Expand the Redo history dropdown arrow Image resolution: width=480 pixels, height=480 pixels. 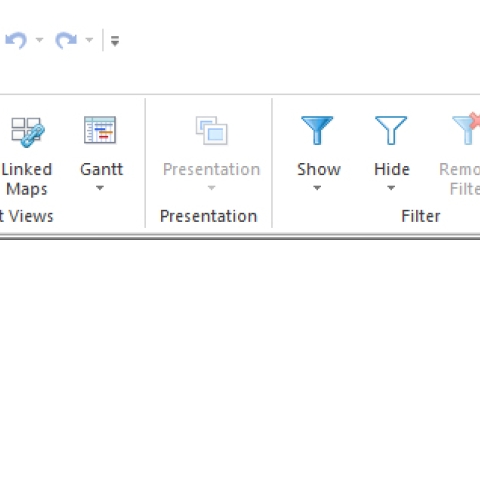pos(89,40)
